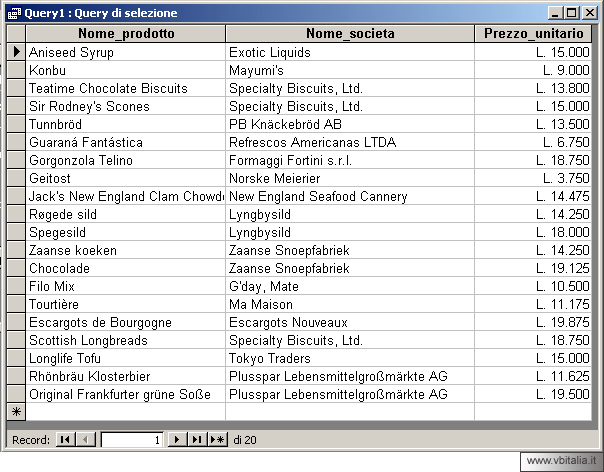604x472 pixels.
Task: Select the blank new-record row selector
Action: click(16, 412)
